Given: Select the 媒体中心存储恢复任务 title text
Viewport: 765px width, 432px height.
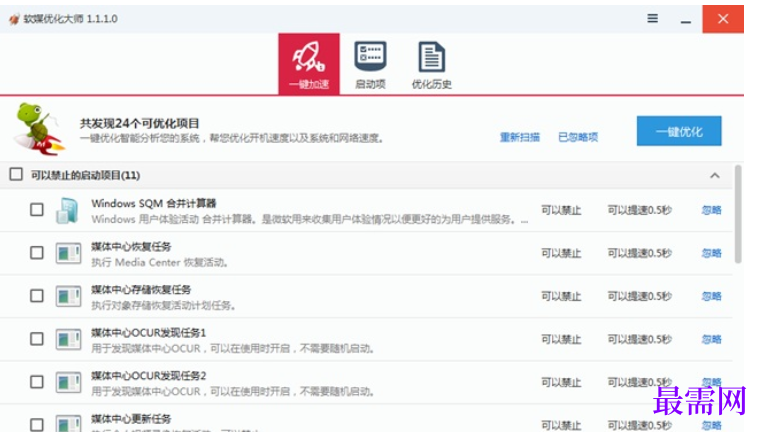Looking at the screenshot, I should [x=141, y=289].
